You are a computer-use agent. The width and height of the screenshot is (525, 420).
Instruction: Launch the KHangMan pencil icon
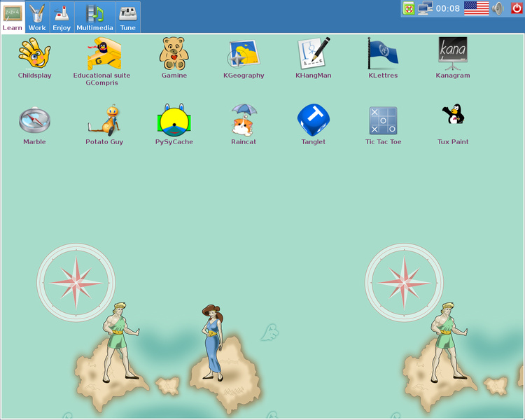[314, 53]
